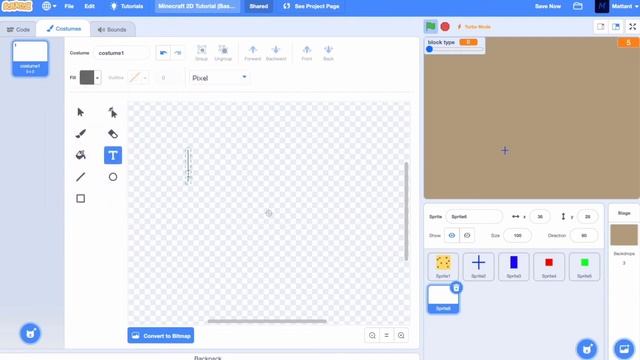This screenshot has height=360, width=640.
Task: Click the sprite Size input field
Action: pyautogui.click(x=518, y=236)
